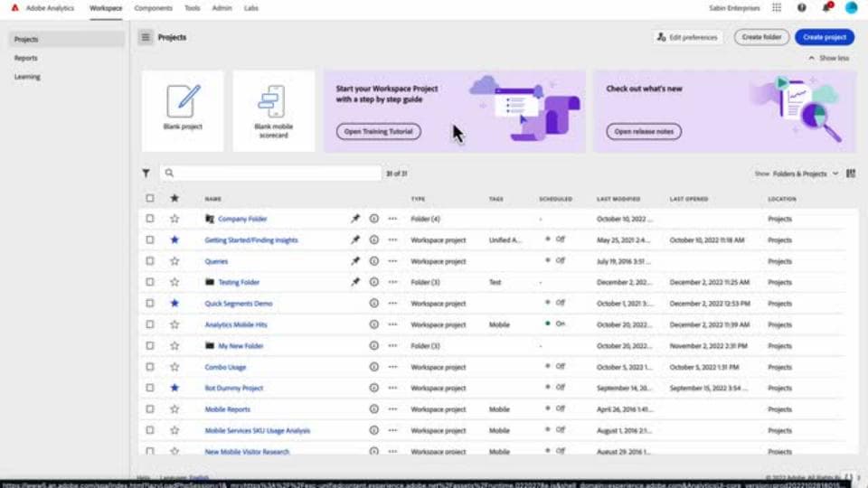Sort by the favorites star header

tap(175, 198)
